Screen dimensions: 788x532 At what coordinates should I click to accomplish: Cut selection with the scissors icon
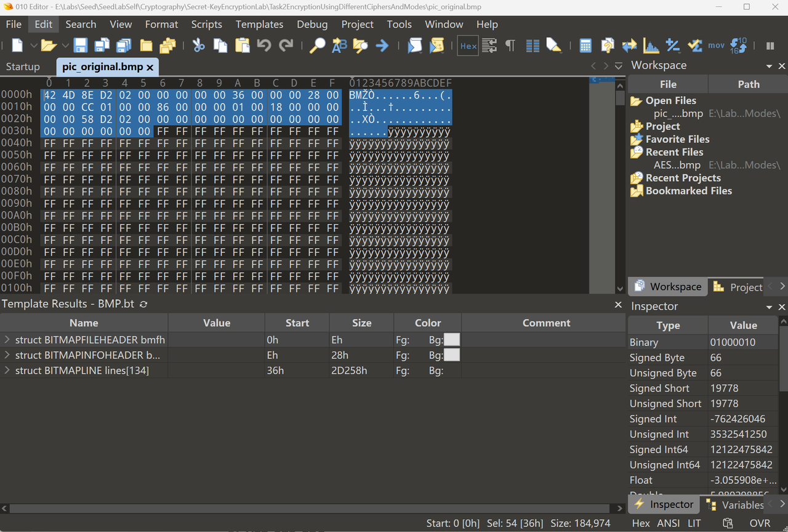coord(198,46)
